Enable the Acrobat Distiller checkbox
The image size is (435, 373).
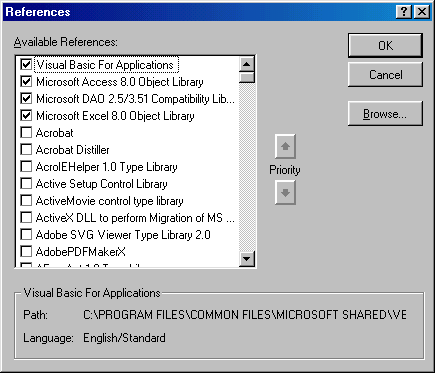(x=26, y=149)
